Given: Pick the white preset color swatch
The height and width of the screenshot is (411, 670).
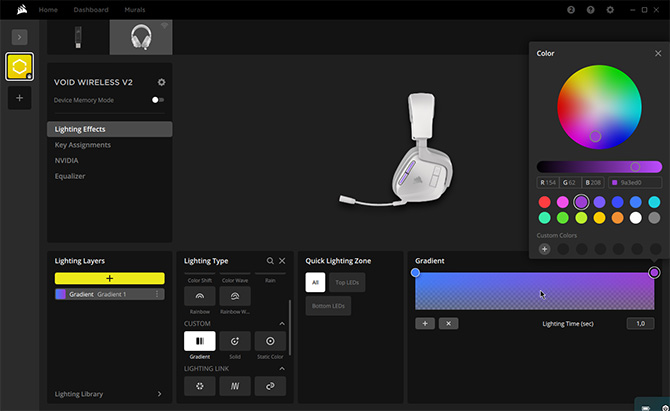Looking at the screenshot, I should point(636,218).
